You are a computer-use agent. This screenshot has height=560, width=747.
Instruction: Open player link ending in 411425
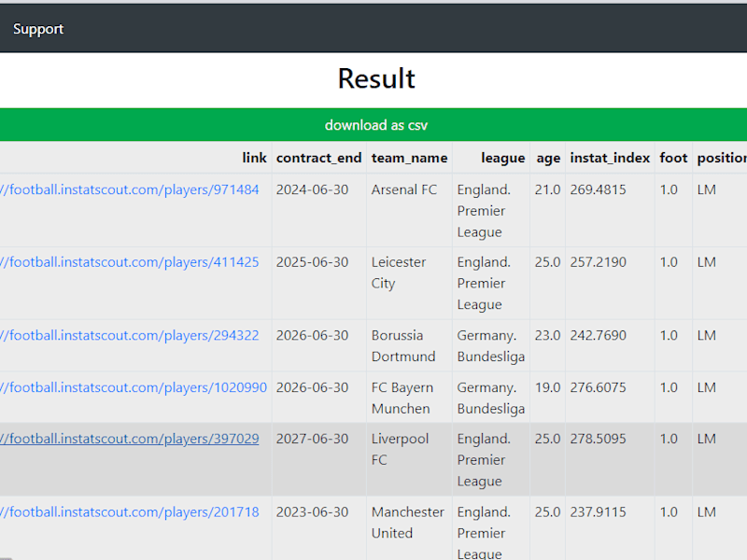coord(130,262)
